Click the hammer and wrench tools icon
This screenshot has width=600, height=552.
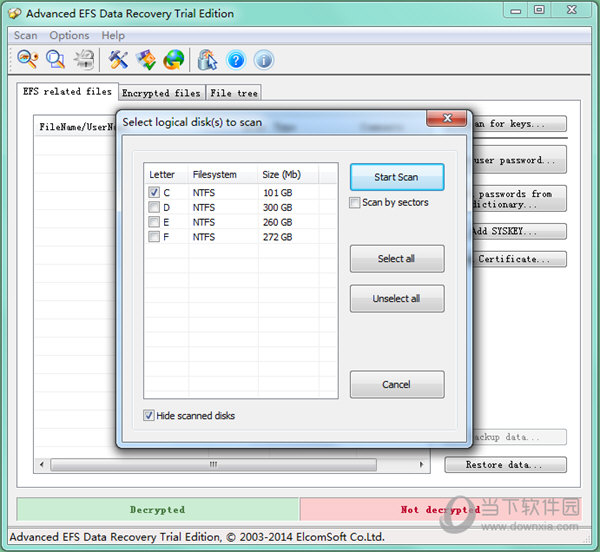(x=119, y=60)
